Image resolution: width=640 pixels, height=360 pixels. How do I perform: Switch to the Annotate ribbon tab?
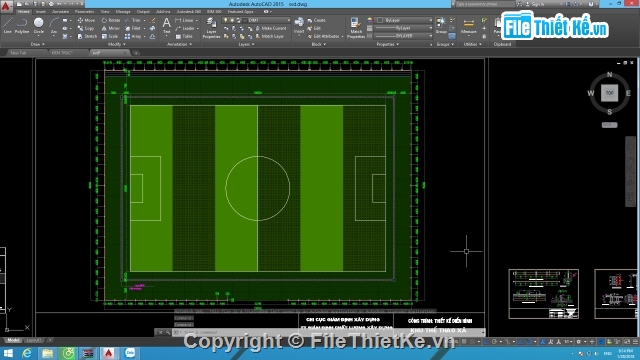(60, 11)
